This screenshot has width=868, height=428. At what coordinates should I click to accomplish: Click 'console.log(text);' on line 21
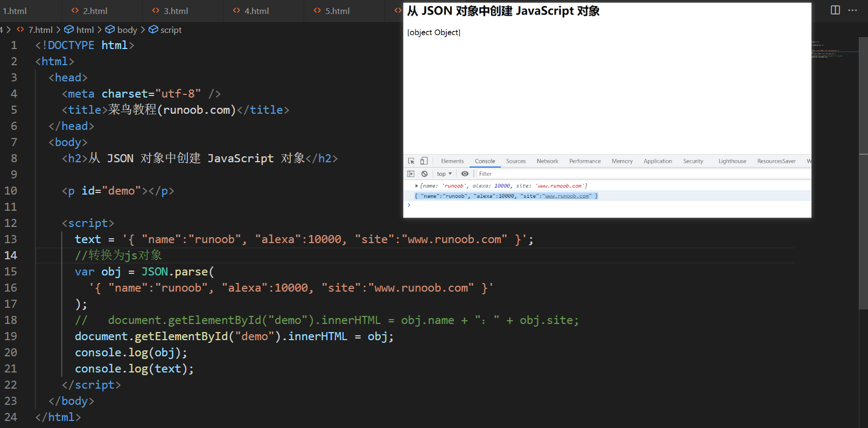(134, 369)
